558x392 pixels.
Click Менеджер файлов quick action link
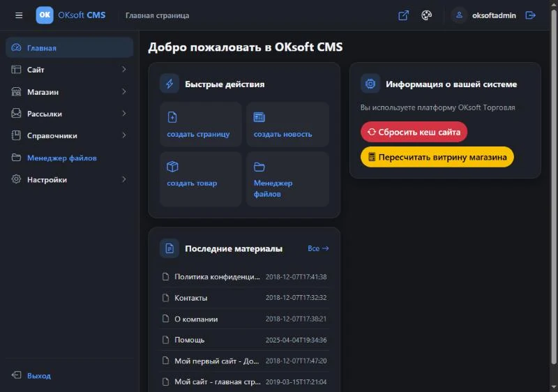[x=273, y=188]
